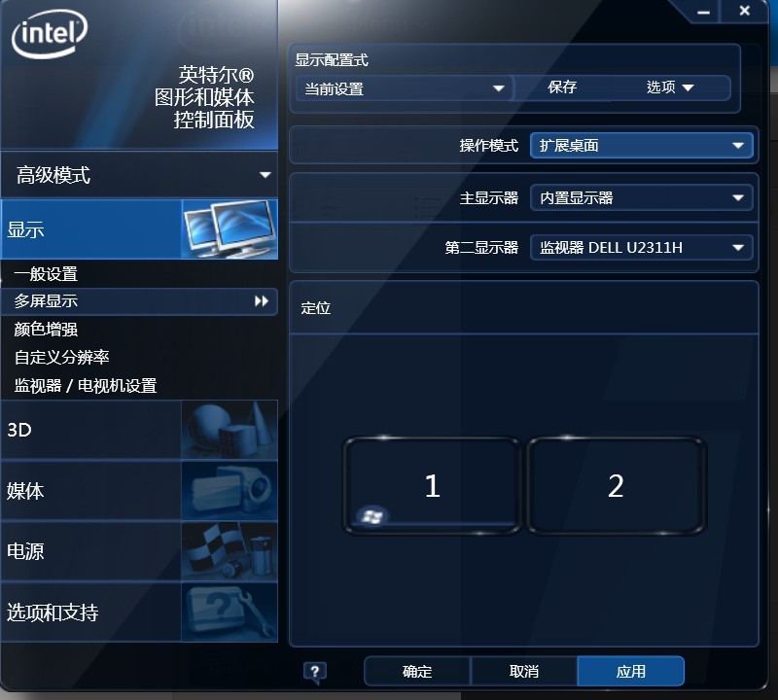
Task: Open the 当前设置 profile dropdown
Action: click(x=404, y=88)
